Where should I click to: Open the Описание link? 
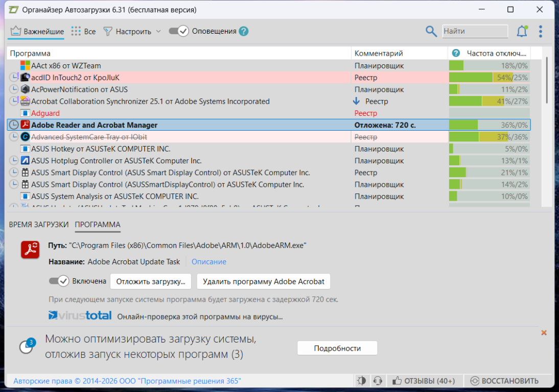[208, 261]
